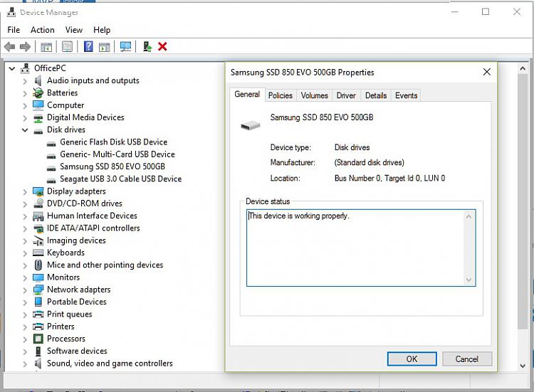This screenshot has height=392, width=534.
Task: Collapse the OfficePC root node
Action: point(12,69)
